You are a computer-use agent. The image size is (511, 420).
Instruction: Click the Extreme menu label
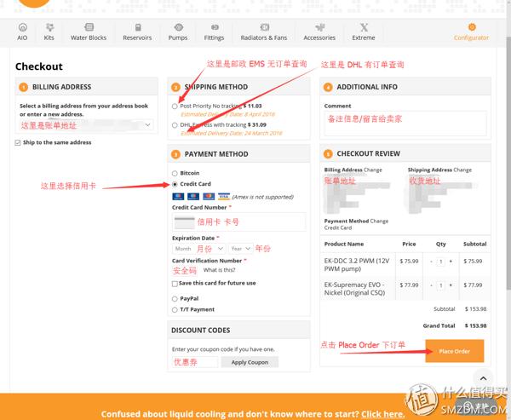coord(364,37)
